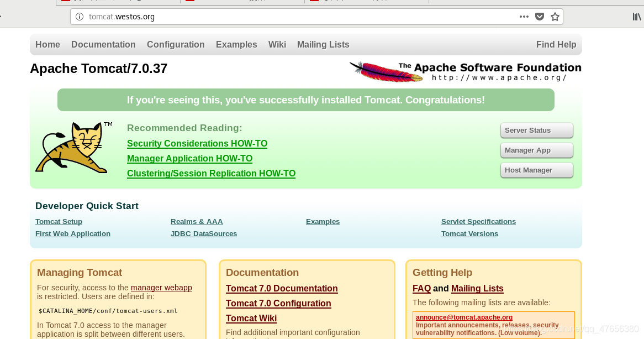Click the Getting Help heading
The height and width of the screenshot is (339, 644).
pyautogui.click(x=442, y=272)
